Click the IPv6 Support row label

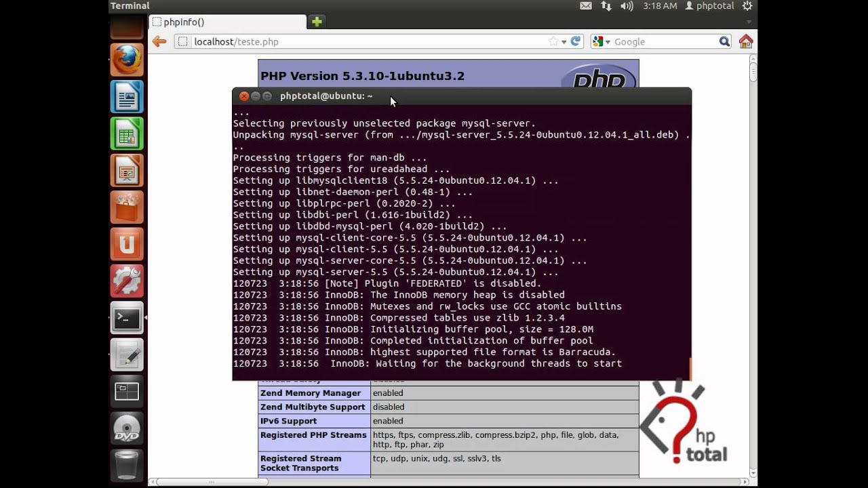[x=288, y=421]
